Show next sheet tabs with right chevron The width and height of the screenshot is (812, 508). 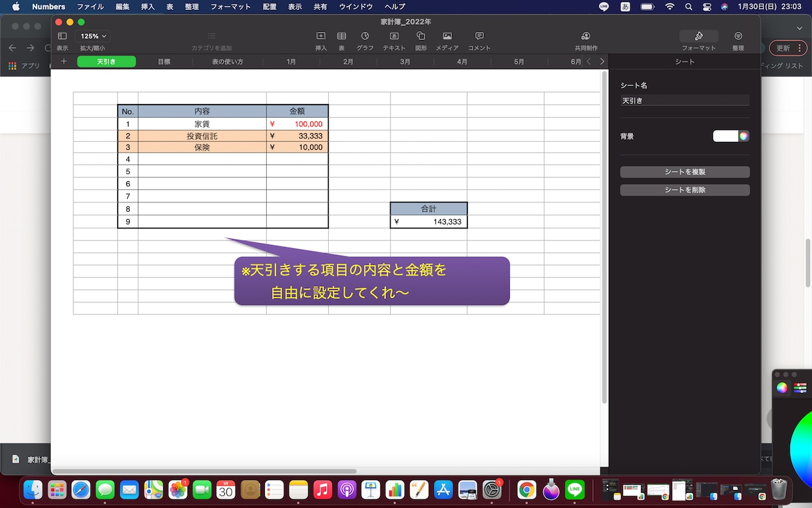[x=602, y=61]
